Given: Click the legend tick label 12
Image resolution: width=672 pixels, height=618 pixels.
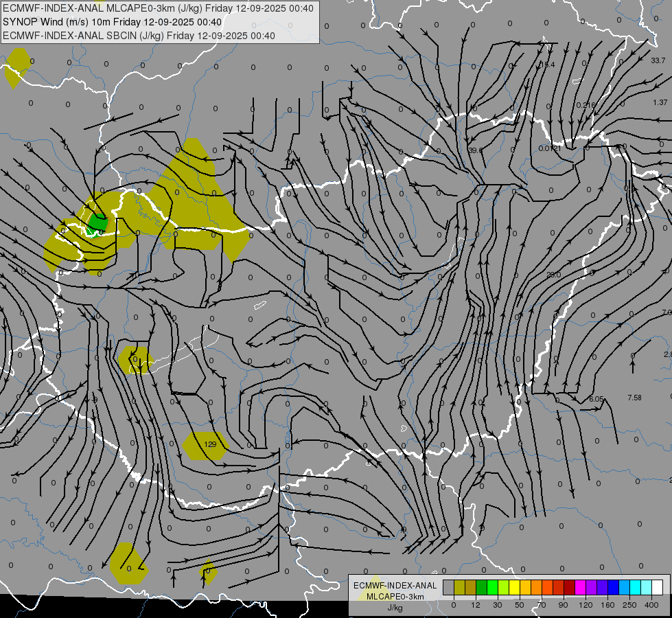Looking at the screenshot, I should (476, 605).
